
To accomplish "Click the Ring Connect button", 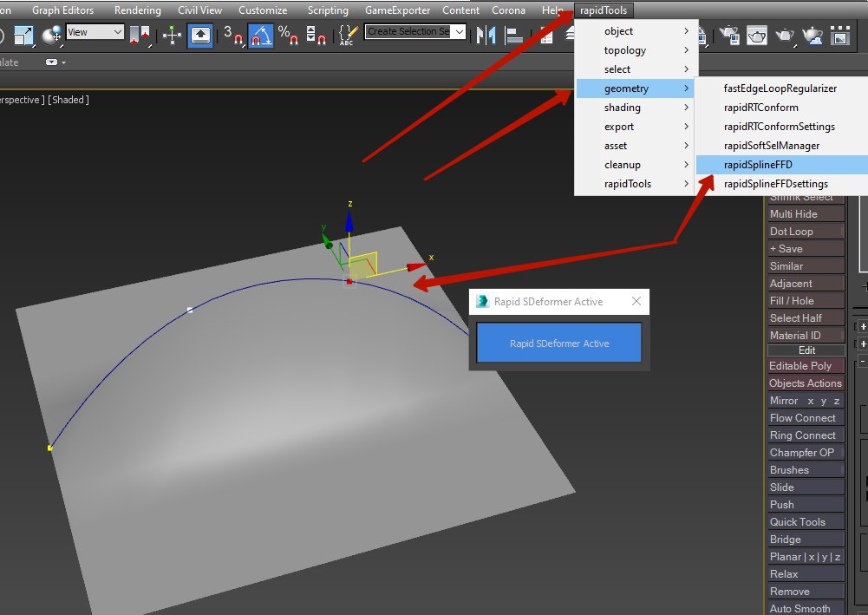I will (x=806, y=435).
